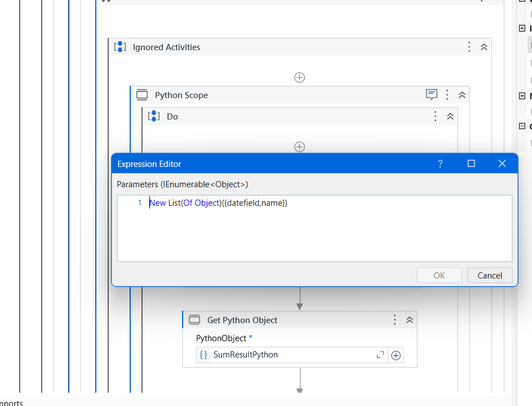Open the annotation comment icon on Python Scope
This screenshot has width=532, height=406.
tap(432, 95)
